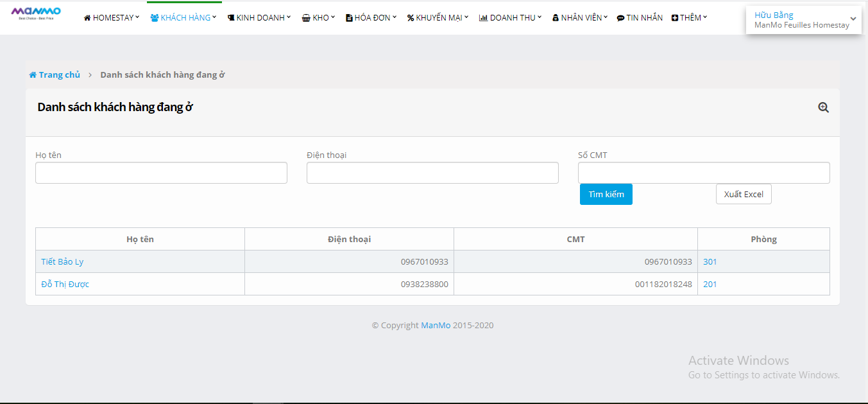The image size is (868, 404).
Task: Click the Tìm kiếm search button
Action: point(606,195)
